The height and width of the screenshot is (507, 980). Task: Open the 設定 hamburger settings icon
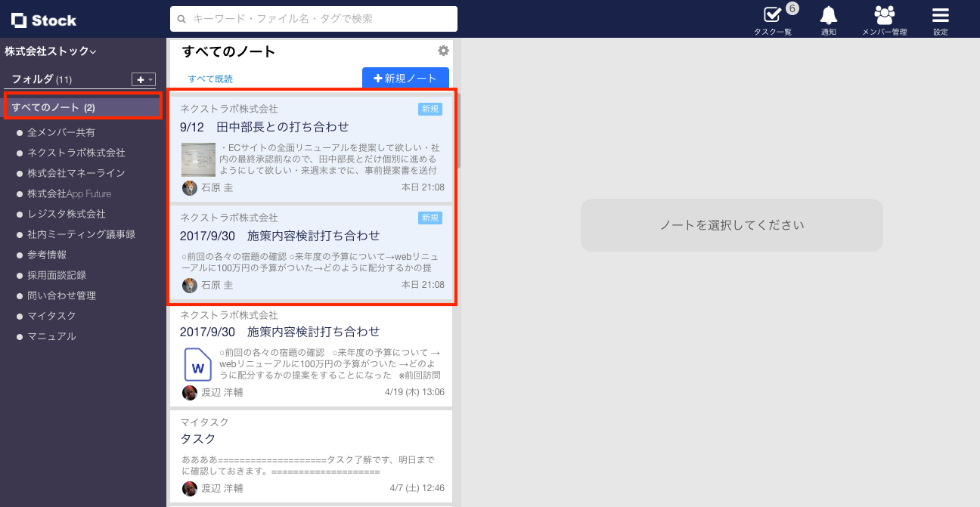tap(939, 14)
